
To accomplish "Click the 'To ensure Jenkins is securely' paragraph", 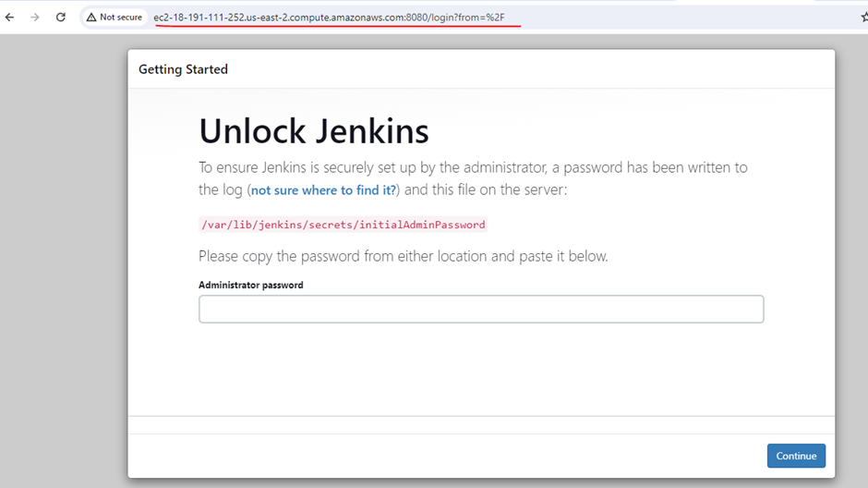I will pyautogui.click(x=473, y=167).
